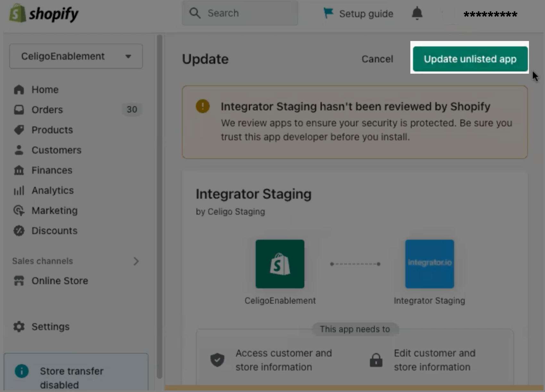
Task: Click the Discounts percent icon
Action: pyautogui.click(x=19, y=231)
